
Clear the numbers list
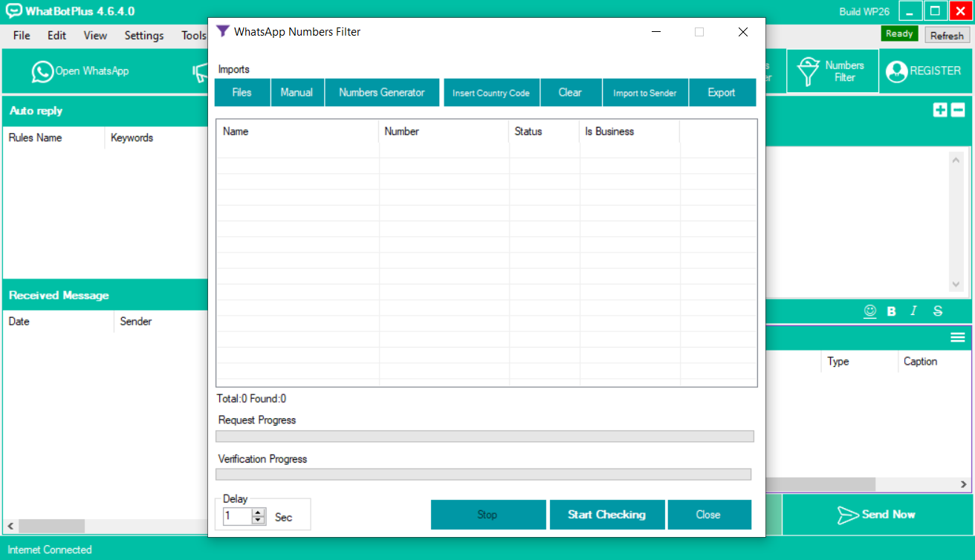[570, 93]
